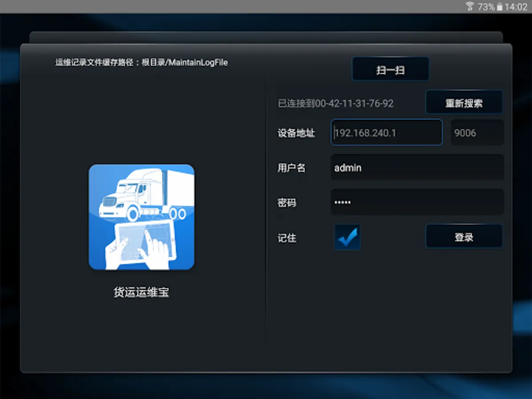Image resolution: width=532 pixels, height=399 pixels.
Task: Click the 重新搜索 search again button
Action: click(x=464, y=103)
